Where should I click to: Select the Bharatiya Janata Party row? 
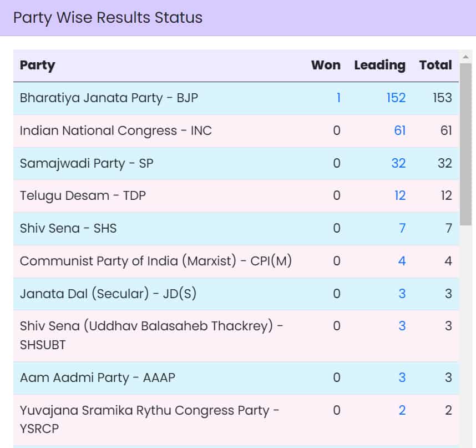[166, 98]
